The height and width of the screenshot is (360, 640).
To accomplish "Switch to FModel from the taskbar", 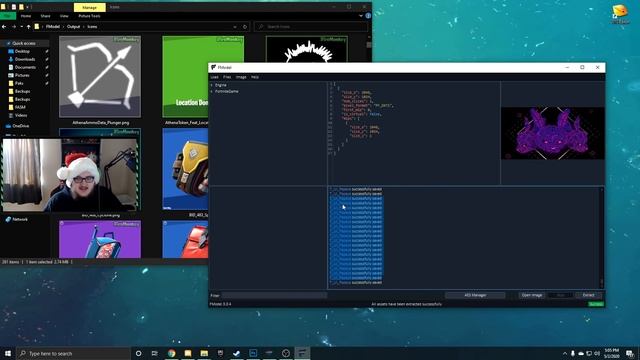I will (302, 353).
